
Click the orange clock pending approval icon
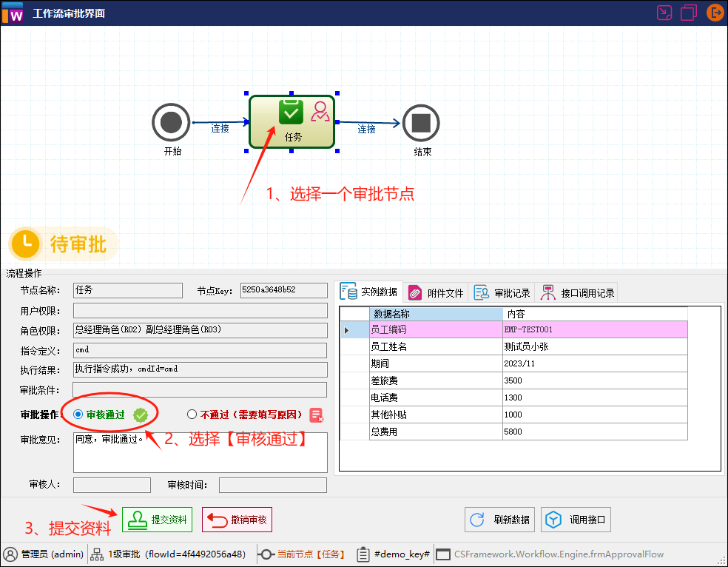[x=25, y=244]
